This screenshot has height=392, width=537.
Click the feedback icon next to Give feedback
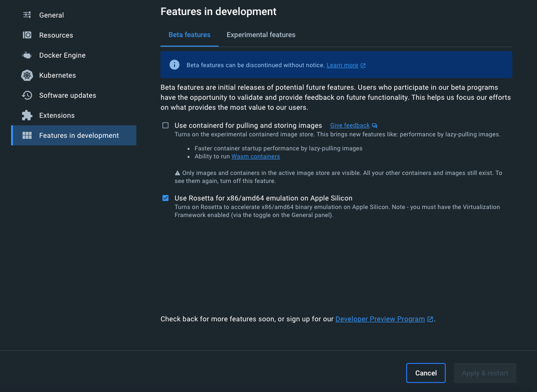[374, 125]
